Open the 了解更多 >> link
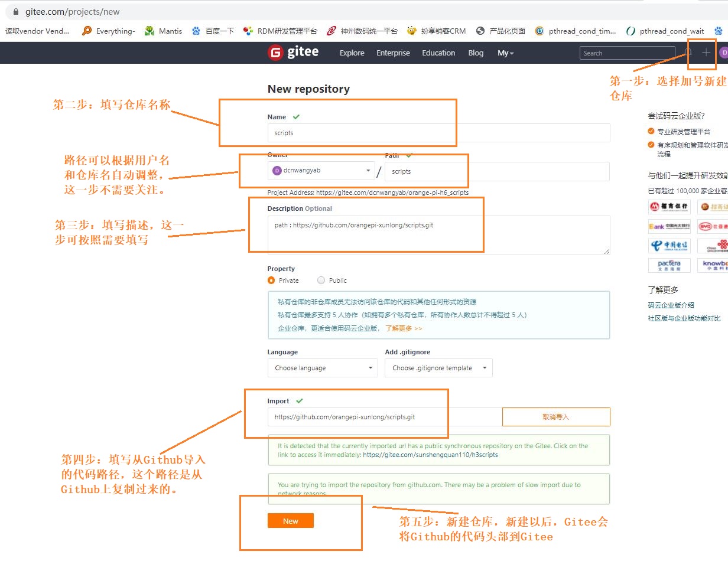 pos(404,328)
